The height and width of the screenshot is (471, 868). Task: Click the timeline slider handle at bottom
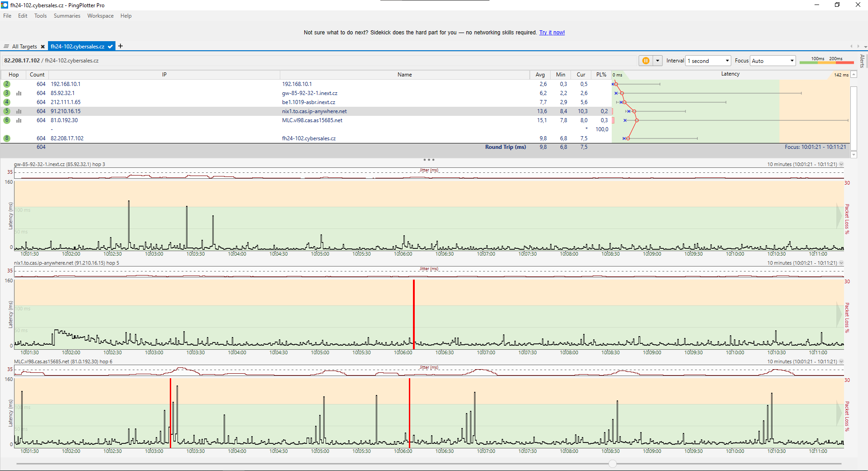(613, 464)
